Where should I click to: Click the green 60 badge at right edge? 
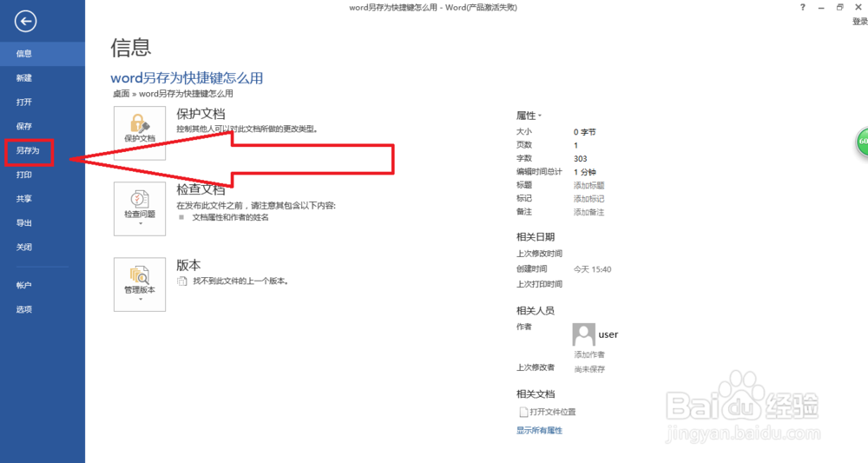[x=863, y=142]
